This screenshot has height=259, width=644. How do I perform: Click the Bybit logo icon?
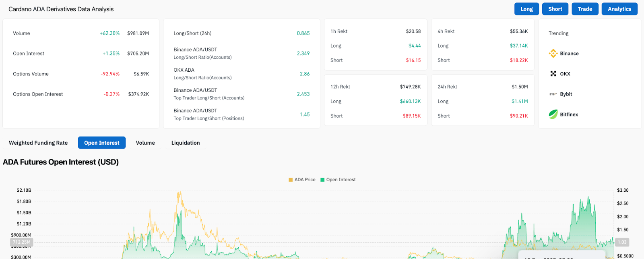tap(553, 94)
